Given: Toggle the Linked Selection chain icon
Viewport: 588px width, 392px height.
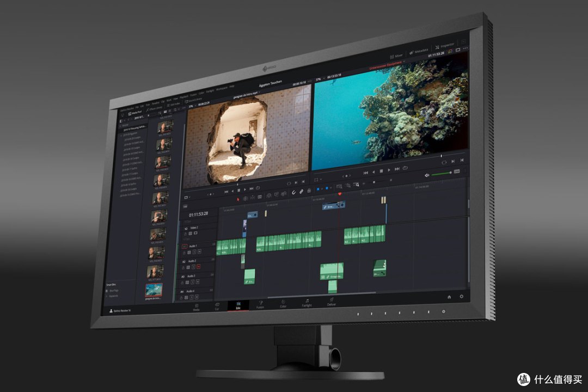Looking at the screenshot, I should pyautogui.click(x=301, y=192).
